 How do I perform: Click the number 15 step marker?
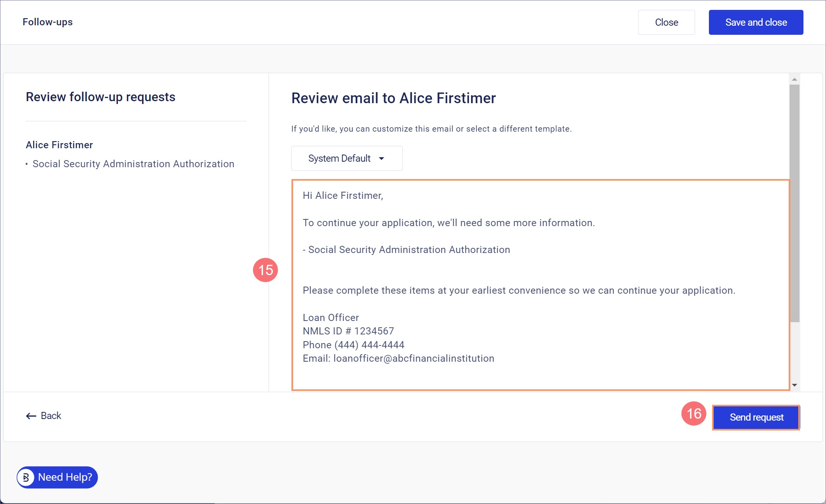265,270
